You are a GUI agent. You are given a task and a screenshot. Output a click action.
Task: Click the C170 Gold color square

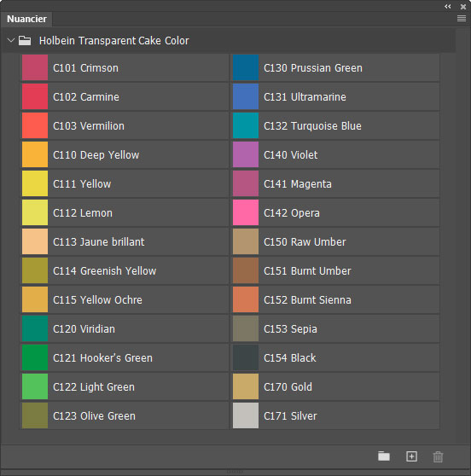point(246,386)
